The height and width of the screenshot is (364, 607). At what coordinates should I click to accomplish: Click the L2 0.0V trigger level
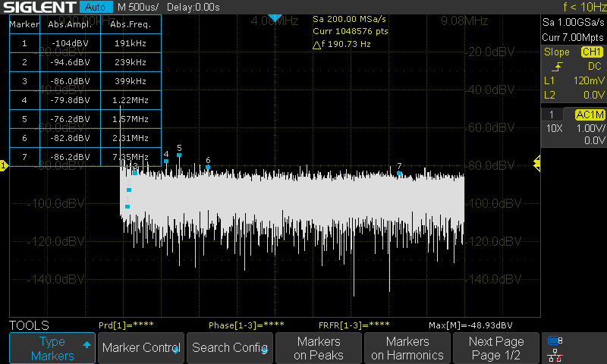click(574, 95)
